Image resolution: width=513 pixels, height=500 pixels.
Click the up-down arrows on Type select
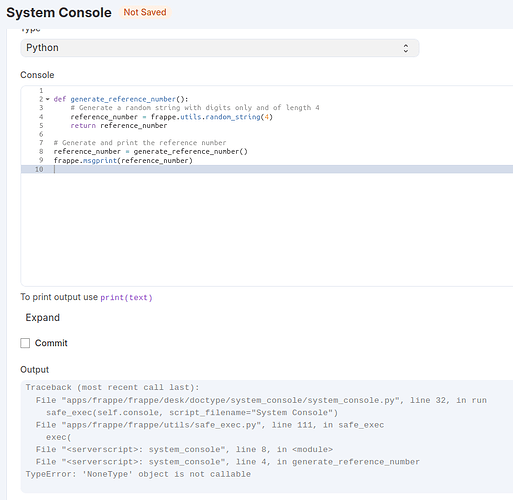click(x=406, y=48)
